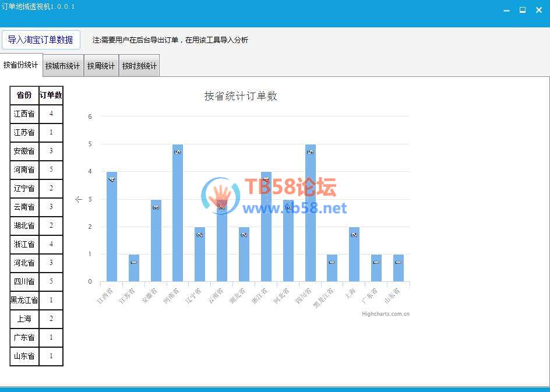Click the Highcharts.com.cn credit link
Image resolution: width=550 pixels, height=392 pixels.
coord(386,314)
